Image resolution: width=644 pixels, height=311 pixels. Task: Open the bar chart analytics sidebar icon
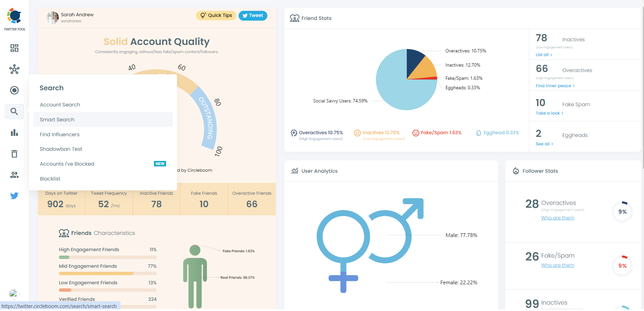pyautogui.click(x=14, y=133)
